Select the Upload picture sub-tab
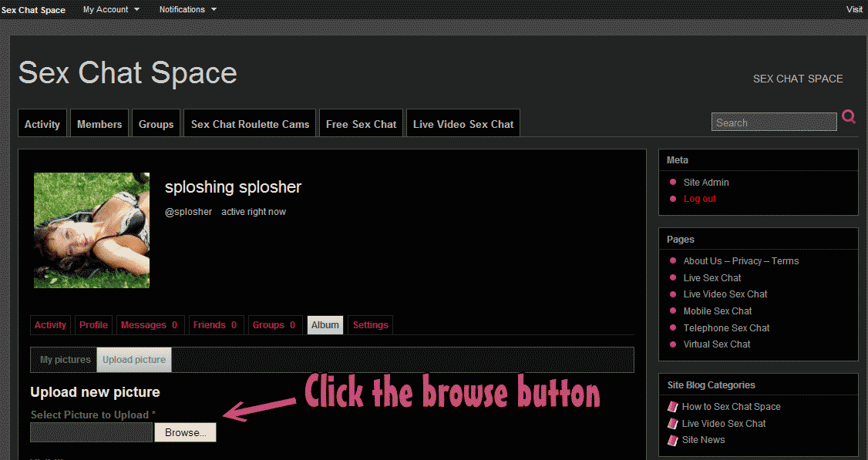This screenshot has width=868, height=460. coord(134,360)
